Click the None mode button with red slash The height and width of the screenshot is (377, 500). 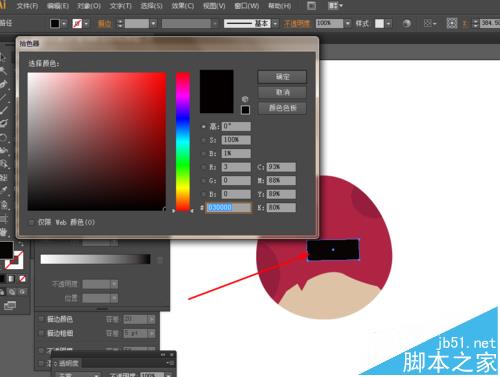coord(22,278)
